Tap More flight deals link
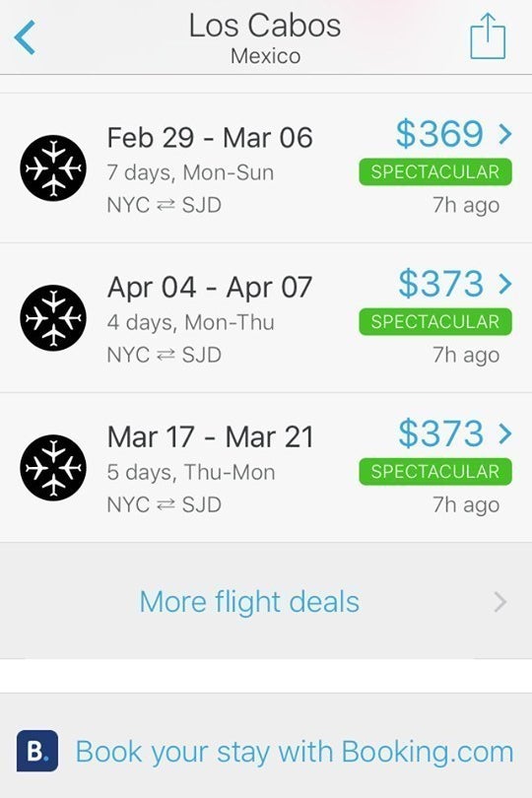 [x=249, y=602]
